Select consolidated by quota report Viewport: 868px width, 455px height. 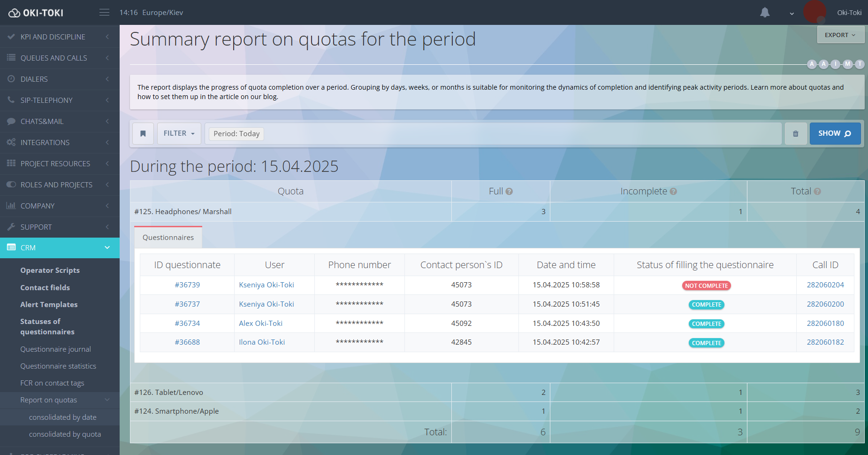click(x=65, y=434)
